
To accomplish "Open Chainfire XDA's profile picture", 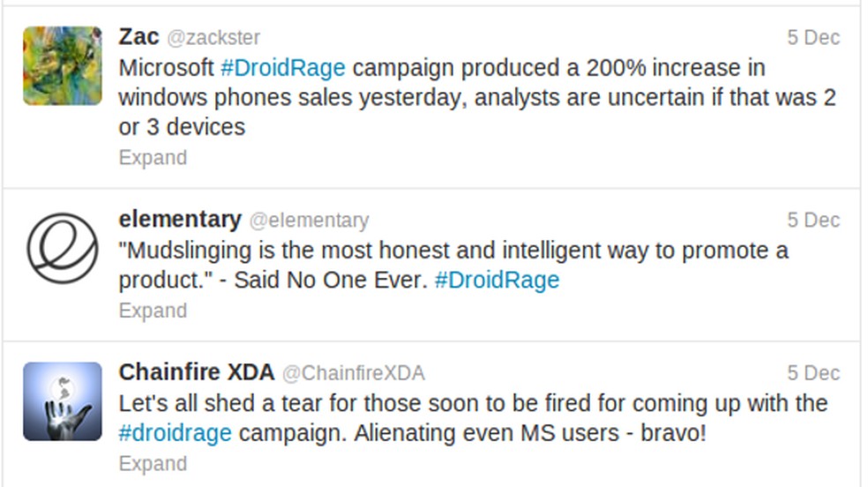I will [63, 401].
